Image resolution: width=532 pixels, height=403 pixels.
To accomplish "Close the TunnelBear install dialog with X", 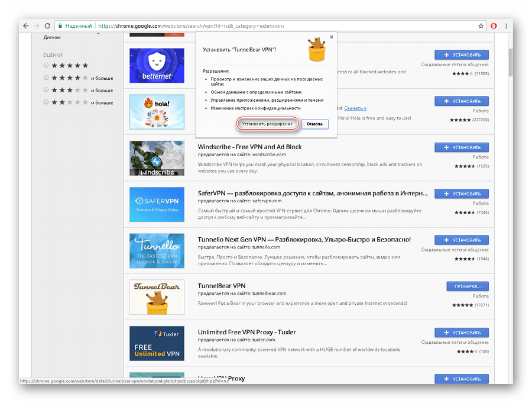I will click(x=331, y=37).
